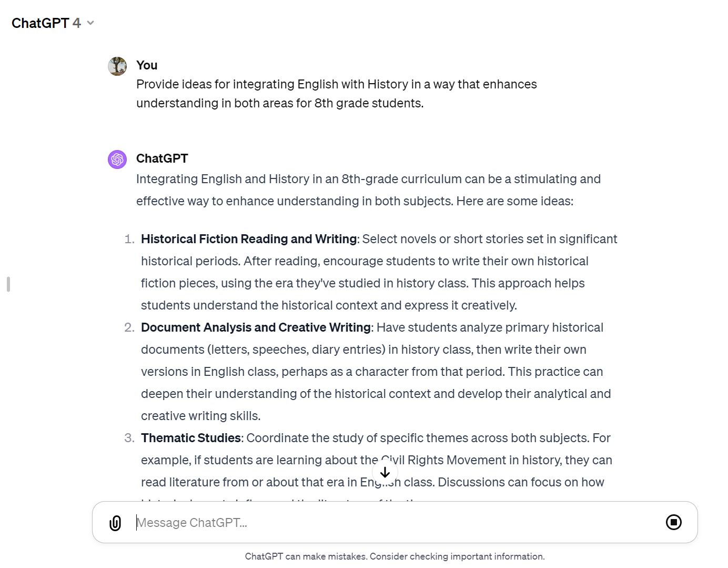The width and height of the screenshot is (728, 568).
Task: Click the "ChatGPT can make mistakes" disclaimer
Action: [395, 556]
